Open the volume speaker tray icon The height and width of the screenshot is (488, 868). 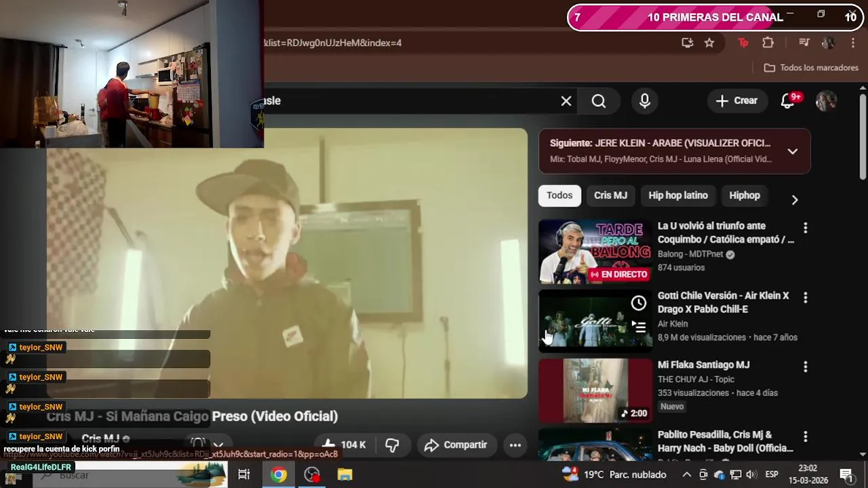[751, 475]
